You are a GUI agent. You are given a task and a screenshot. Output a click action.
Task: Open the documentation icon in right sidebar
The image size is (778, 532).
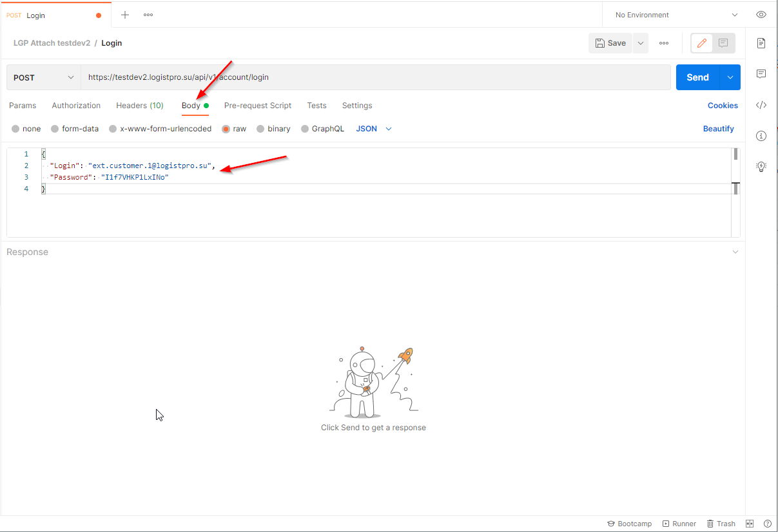coord(761,43)
